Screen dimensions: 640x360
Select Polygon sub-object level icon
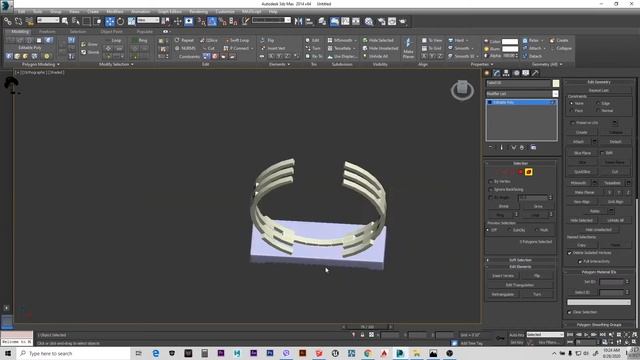520,172
